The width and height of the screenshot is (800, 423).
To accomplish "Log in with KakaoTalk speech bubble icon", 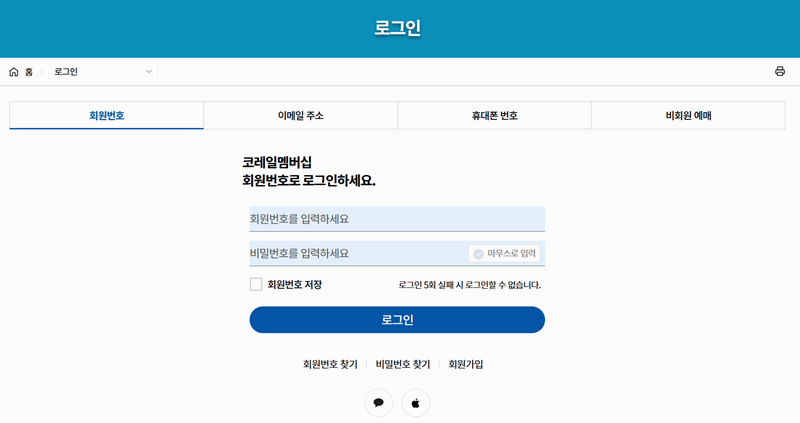I will tap(379, 403).
